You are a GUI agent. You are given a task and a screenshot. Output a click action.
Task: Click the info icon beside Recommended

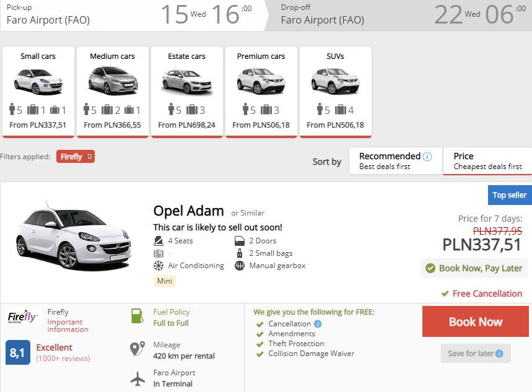427,156
